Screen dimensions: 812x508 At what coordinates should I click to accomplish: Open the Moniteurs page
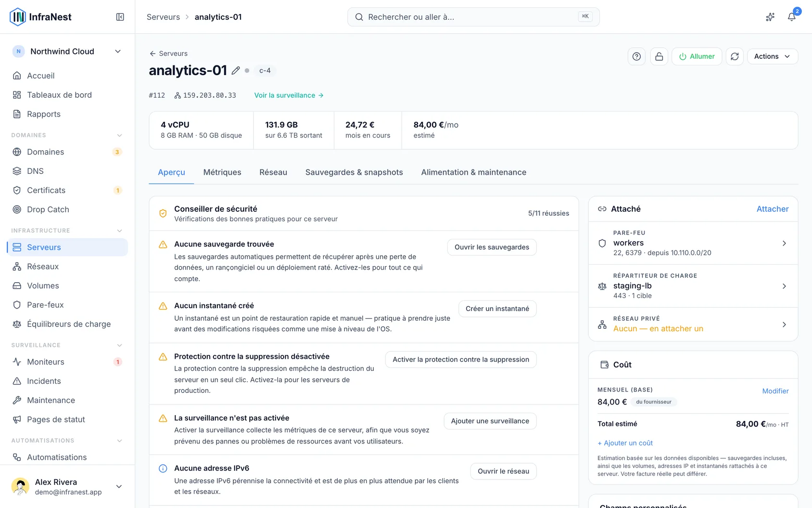point(67,362)
